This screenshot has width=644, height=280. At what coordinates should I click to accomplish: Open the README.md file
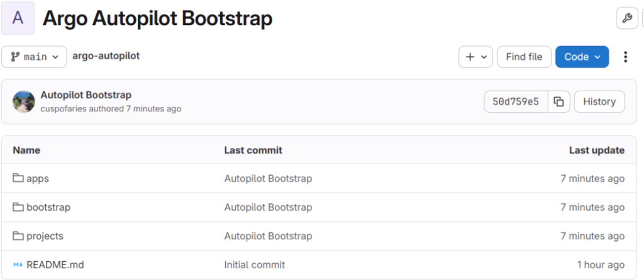55,265
